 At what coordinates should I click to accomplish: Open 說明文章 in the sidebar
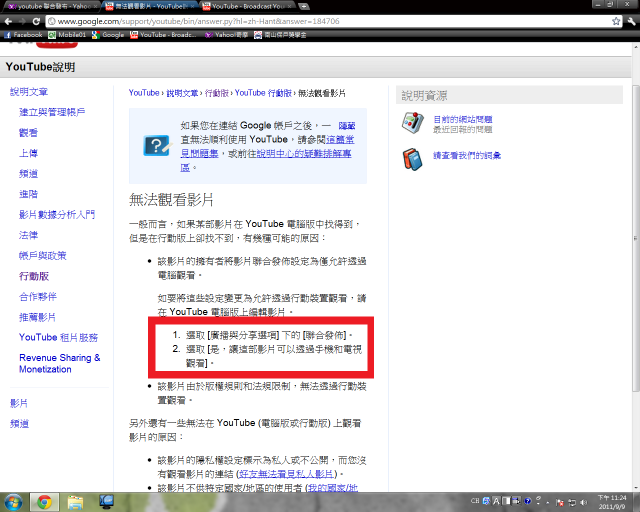point(29,92)
